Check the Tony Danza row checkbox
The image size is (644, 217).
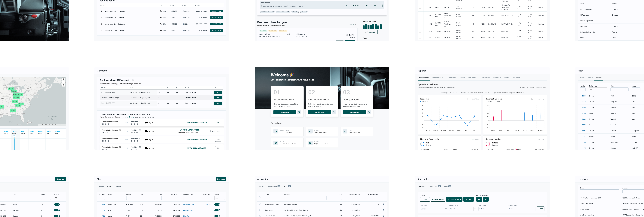pyautogui.click(x=260, y=210)
